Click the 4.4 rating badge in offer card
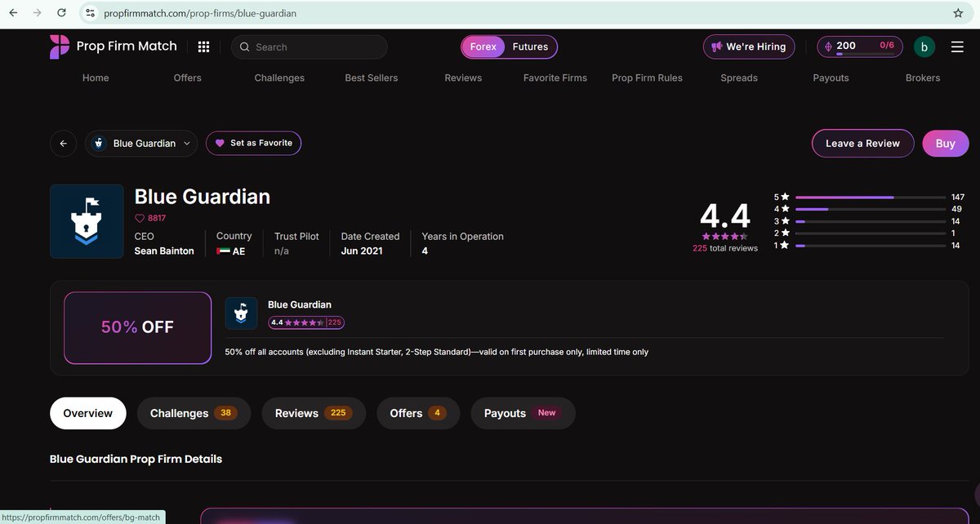Image resolution: width=980 pixels, height=524 pixels. 306,322
